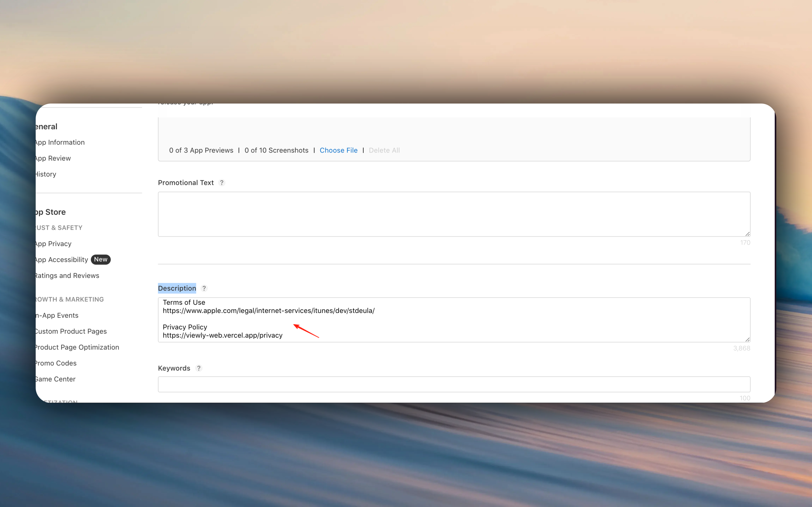Click the Description box resize handle
812x507 pixels.
pyautogui.click(x=747, y=339)
